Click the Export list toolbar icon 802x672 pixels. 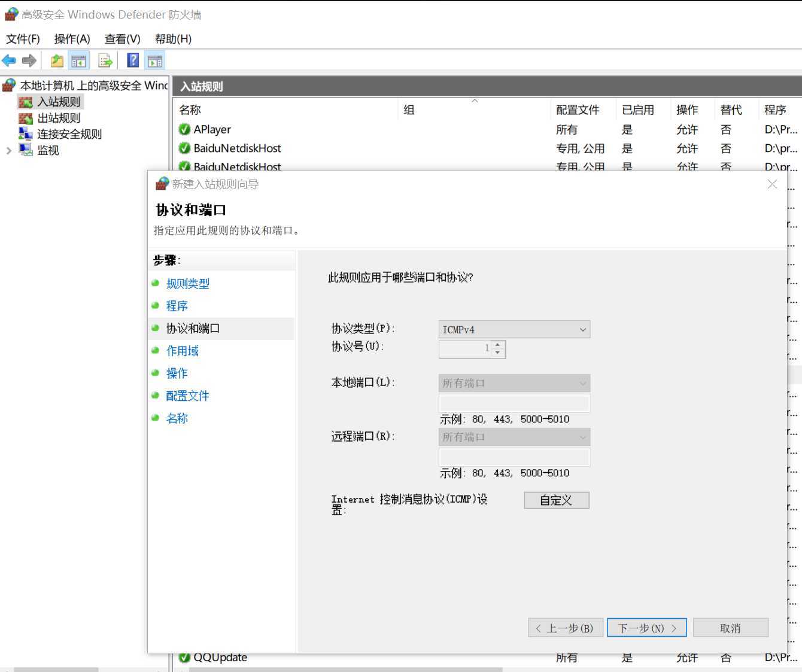pos(105,60)
